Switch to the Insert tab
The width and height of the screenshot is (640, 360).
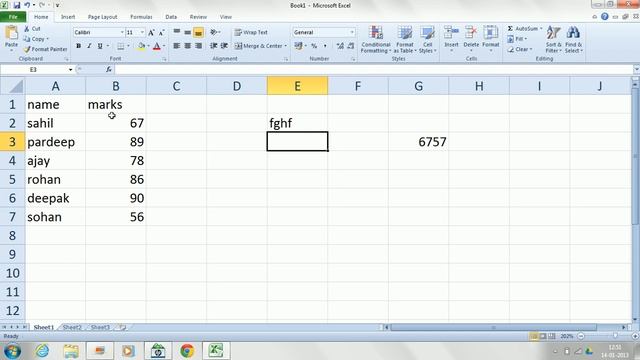coord(68,17)
